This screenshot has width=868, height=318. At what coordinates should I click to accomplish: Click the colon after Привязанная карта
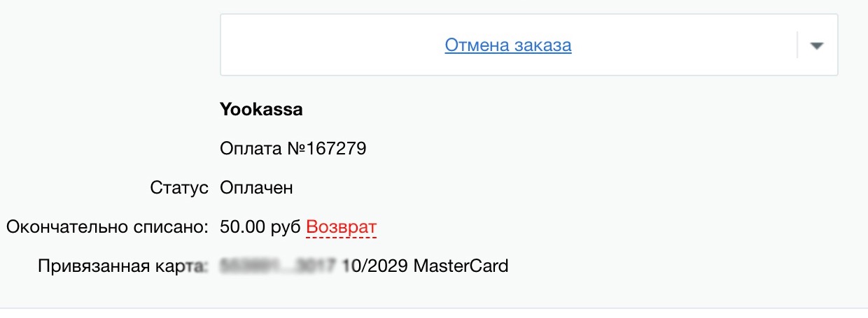pyautogui.click(x=206, y=267)
